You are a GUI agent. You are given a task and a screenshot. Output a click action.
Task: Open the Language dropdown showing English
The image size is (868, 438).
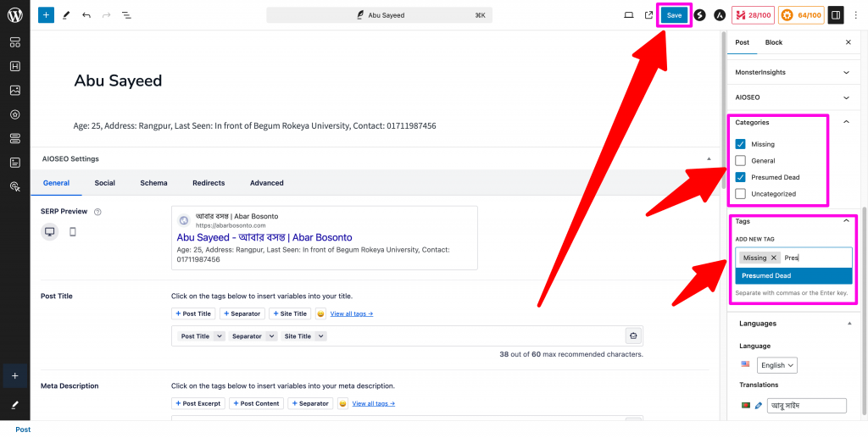pos(777,365)
